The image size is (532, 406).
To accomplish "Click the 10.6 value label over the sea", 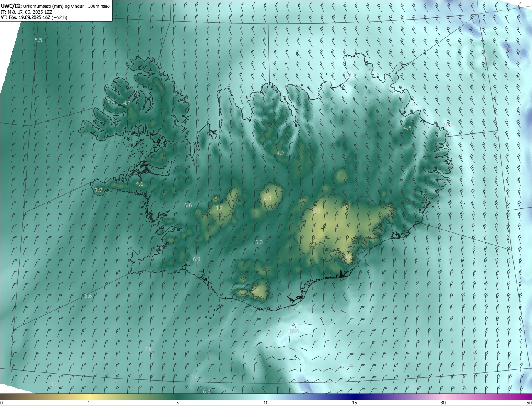I will [x=294, y=331].
